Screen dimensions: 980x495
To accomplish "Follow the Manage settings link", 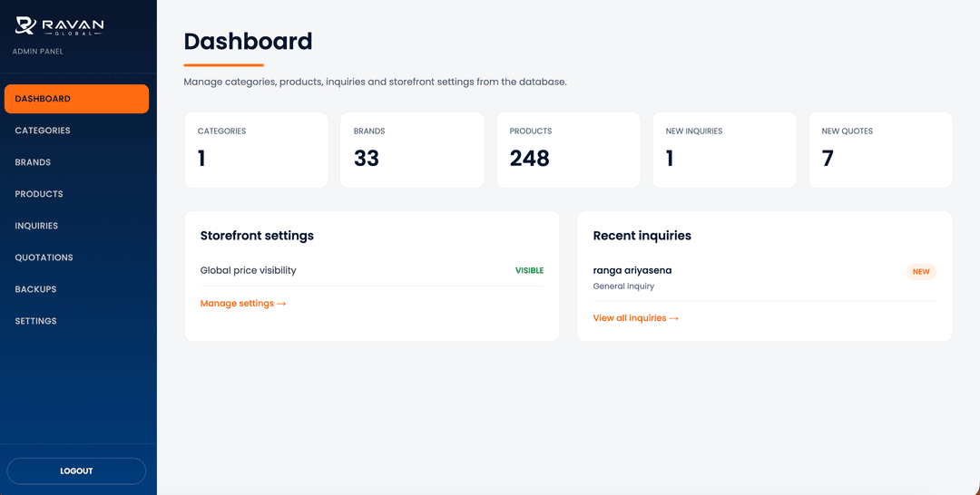I will click(x=242, y=304).
